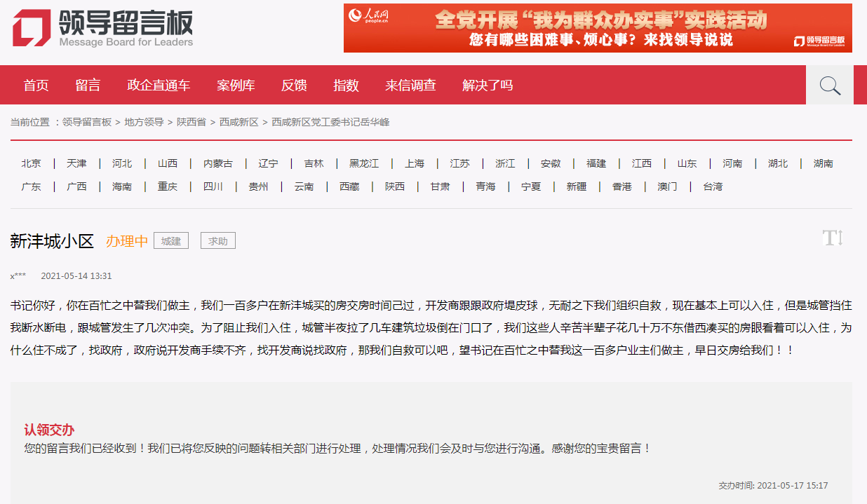Select the 台湾 region link
Screen dimensions: 867x504
[x=713, y=186]
